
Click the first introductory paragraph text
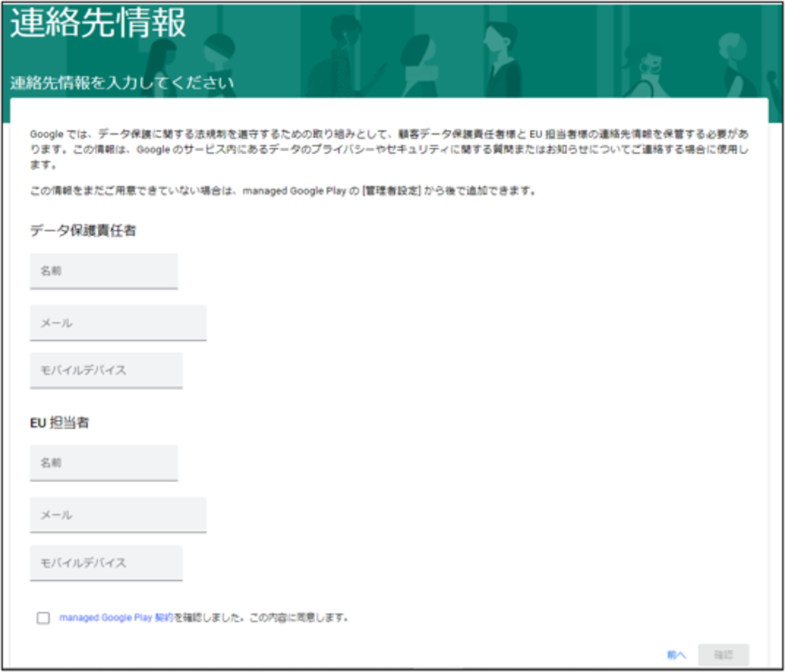pyautogui.click(x=383, y=150)
